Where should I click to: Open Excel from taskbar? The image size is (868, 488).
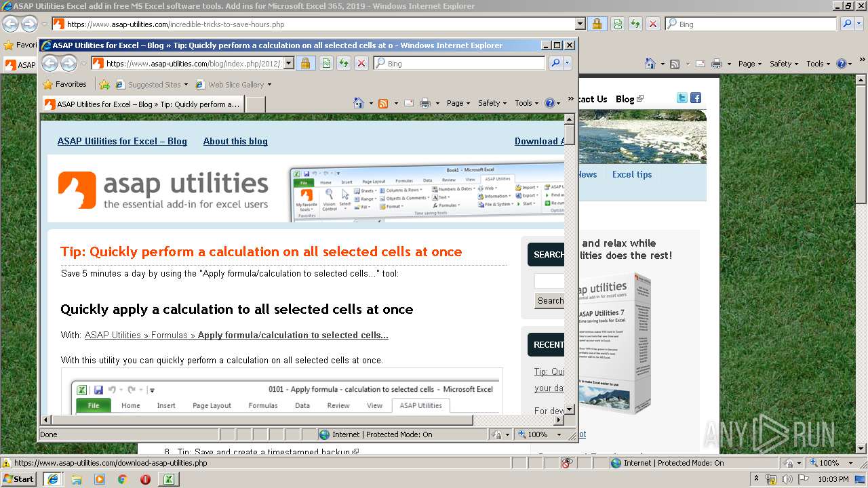click(x=168, y=479)
